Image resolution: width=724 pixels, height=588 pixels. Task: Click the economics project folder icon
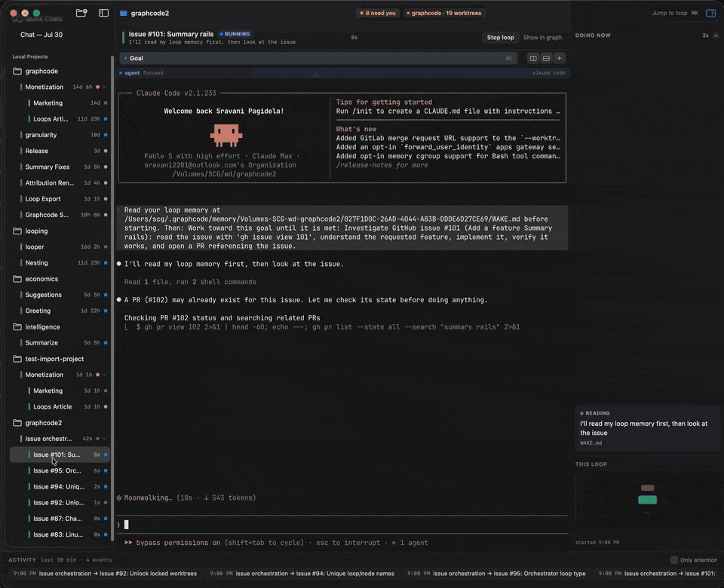coord(17,279)
